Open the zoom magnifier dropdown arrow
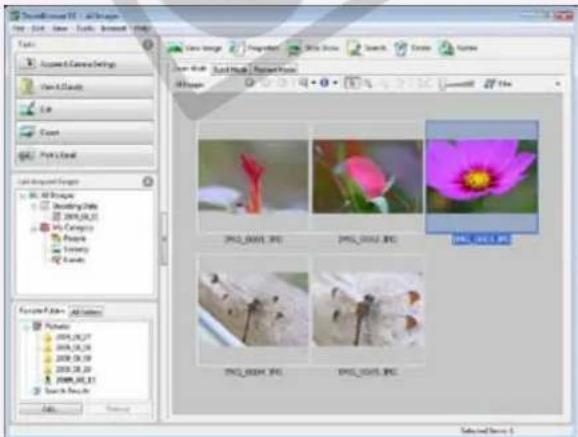 point(314,83)
